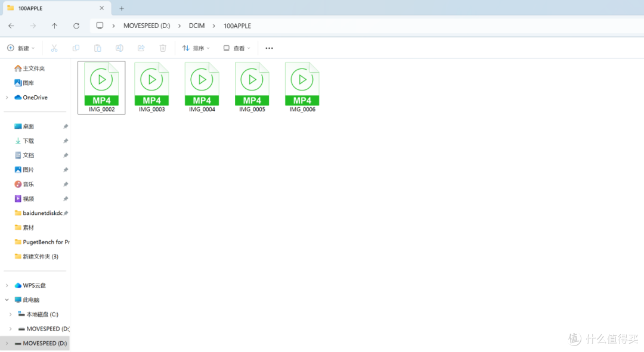
Task: Click 100APPLE in the address breadcrumb
Action: 237,26
